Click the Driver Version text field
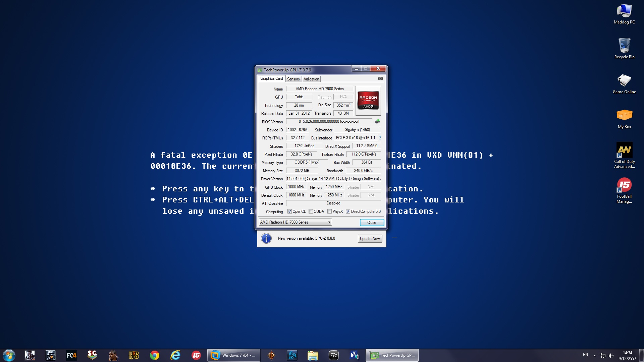 pyautogui.click(x=333, y=179)
